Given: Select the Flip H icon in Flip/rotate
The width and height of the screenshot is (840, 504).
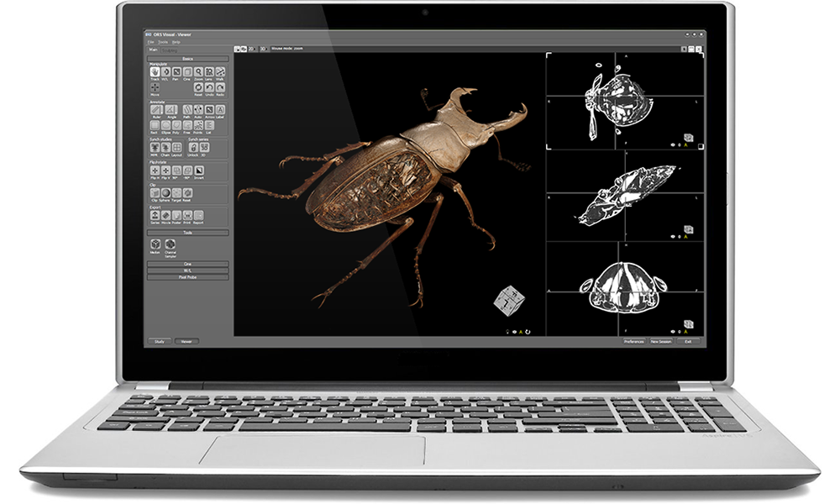Looking at the screenshot, I should [x=155, y=170].
